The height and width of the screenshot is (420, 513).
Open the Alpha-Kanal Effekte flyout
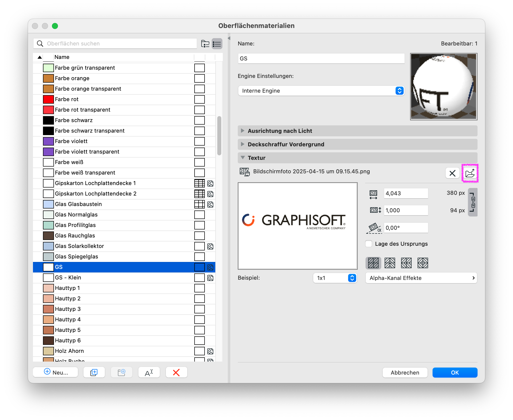pyautogui.click(x=421, y=278)
